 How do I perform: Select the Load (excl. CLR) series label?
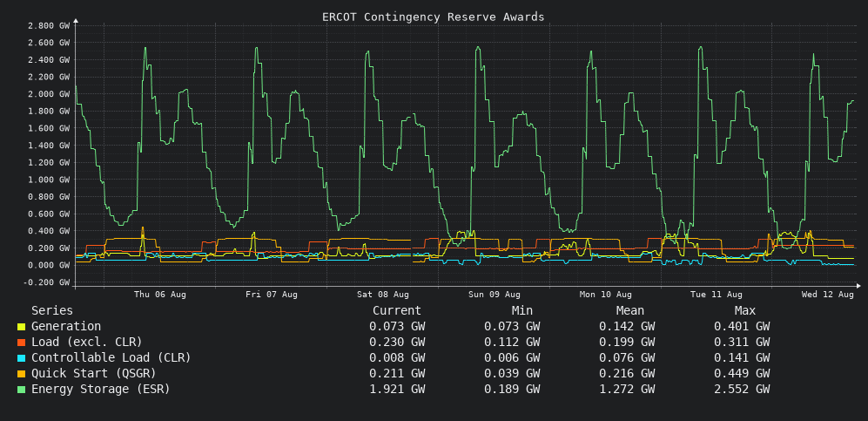(87, 343)
